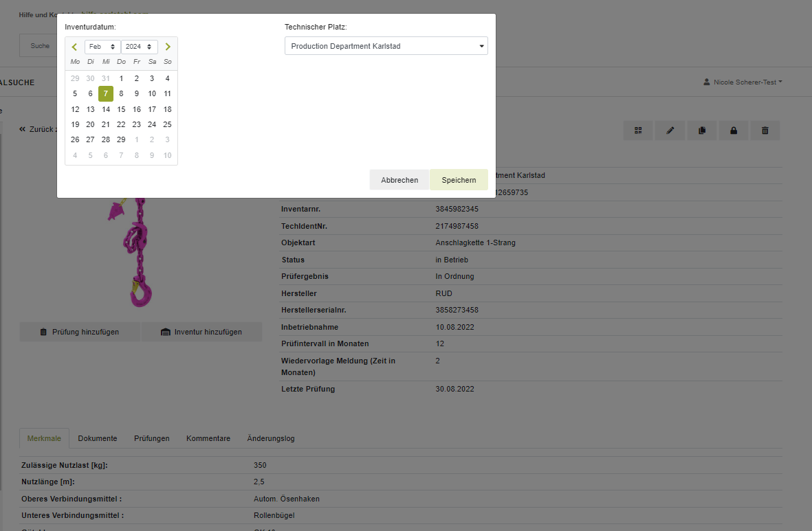Go to previous month in calendar
The width and height of the screenshot is (812, 531).
click(74, 47)
